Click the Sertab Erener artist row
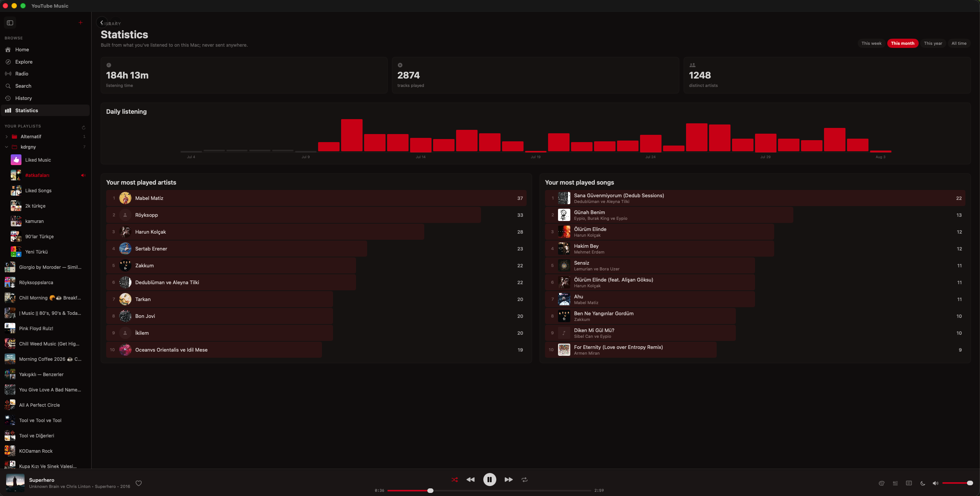This screenshot has height=496, width=980. coord(316,249)
